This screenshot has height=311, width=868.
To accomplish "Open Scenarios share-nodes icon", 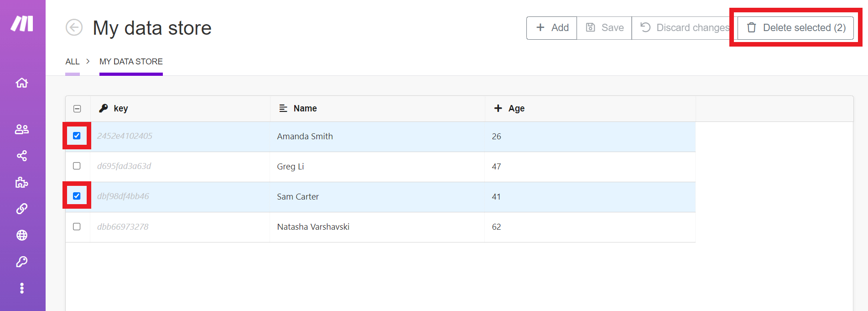I will click(x=22, y=156).
